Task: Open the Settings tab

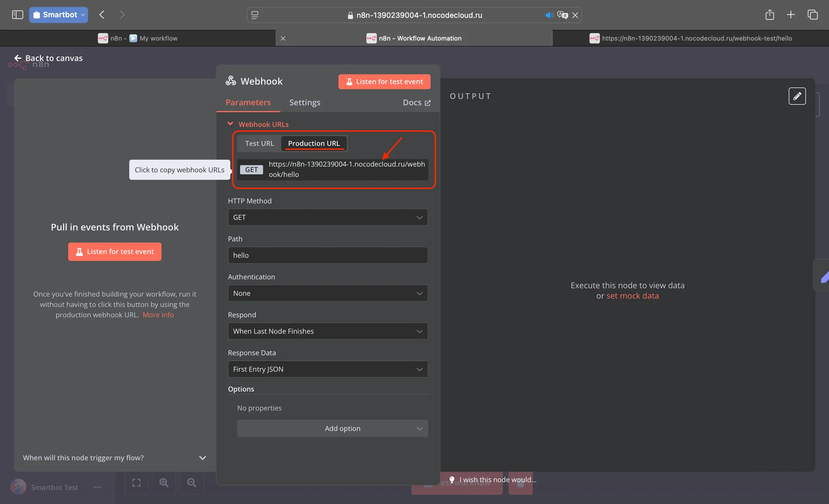Action: pos(305,102)
